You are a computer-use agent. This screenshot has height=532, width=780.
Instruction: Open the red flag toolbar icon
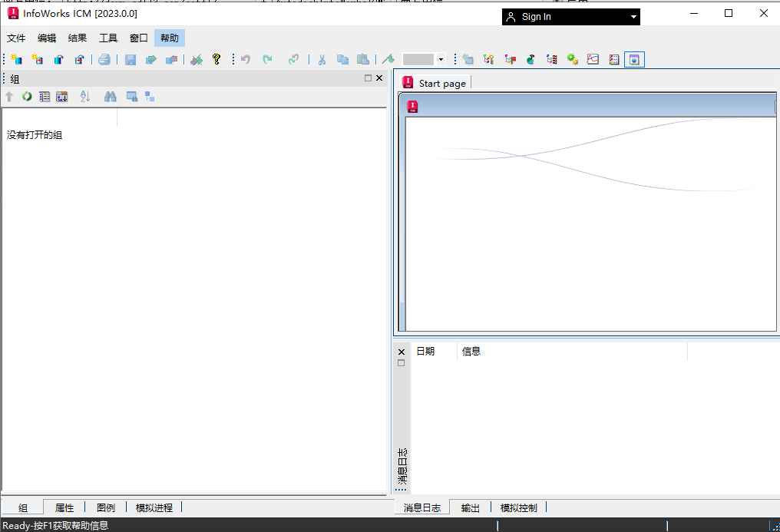[x=510, y=59]
